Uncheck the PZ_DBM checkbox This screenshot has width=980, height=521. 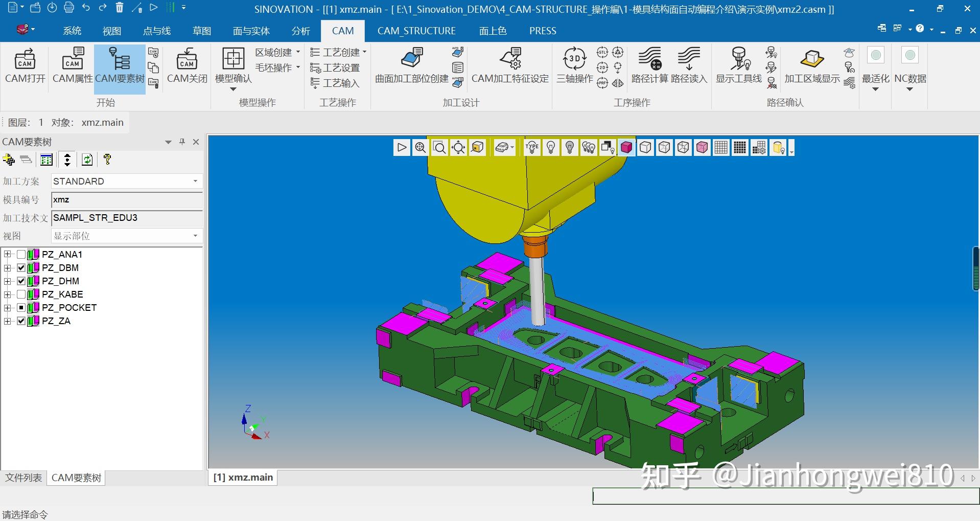coord(21,268)
